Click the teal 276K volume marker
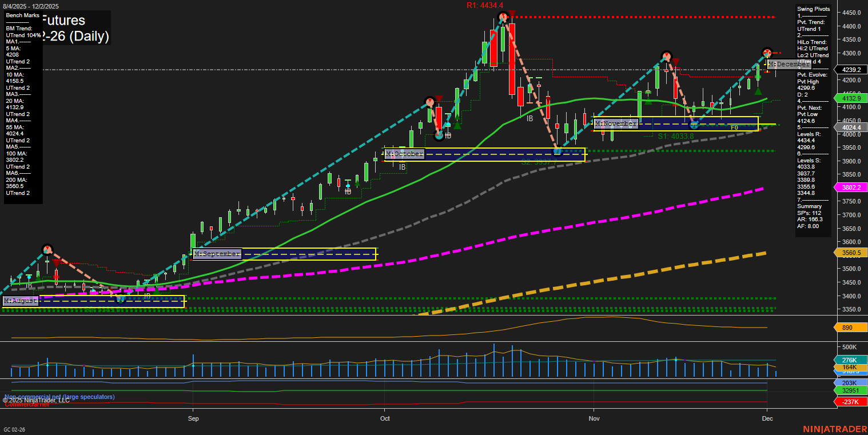868x435 pixels. [x=851, y=360]
